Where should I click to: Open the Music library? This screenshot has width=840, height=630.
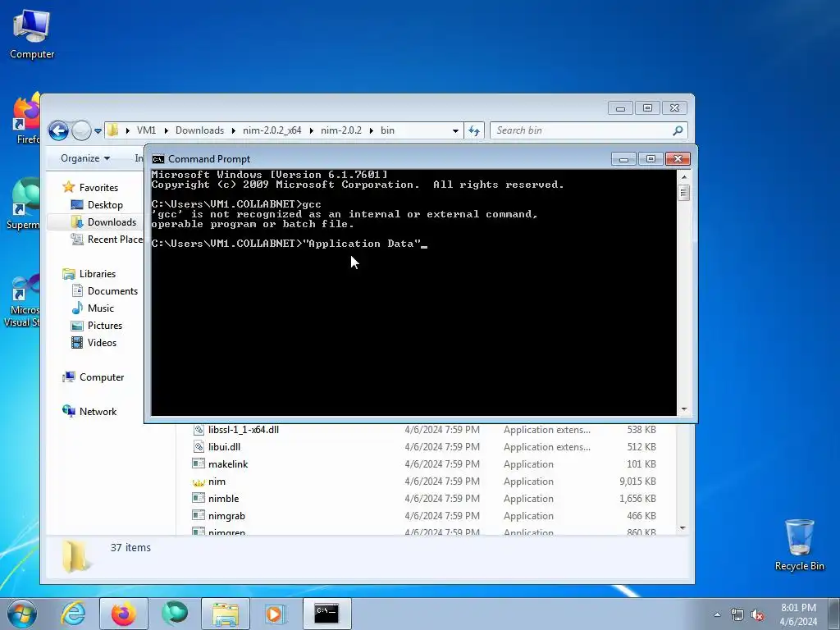click(x=100, y=308)
